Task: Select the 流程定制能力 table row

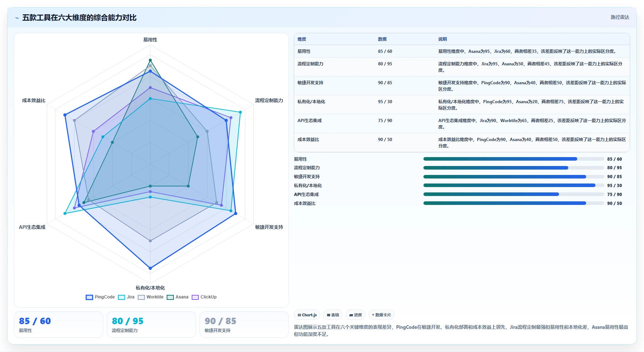Action: [462, 67]
